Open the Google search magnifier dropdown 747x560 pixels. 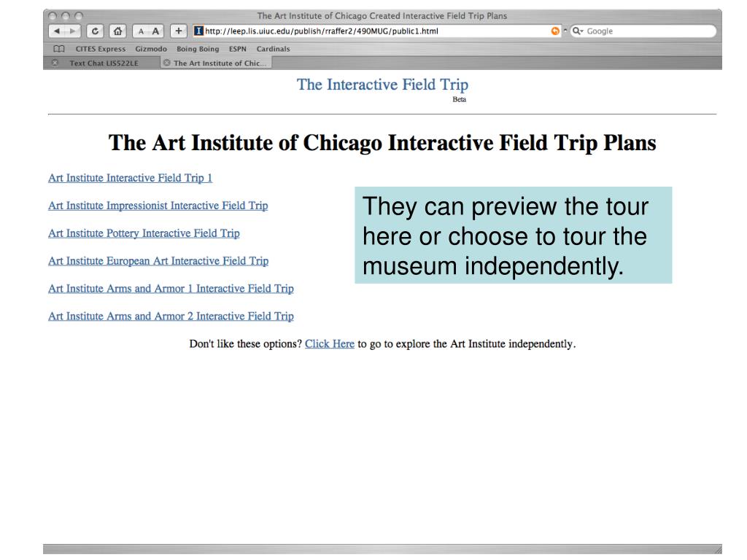(x=578, y=31)
